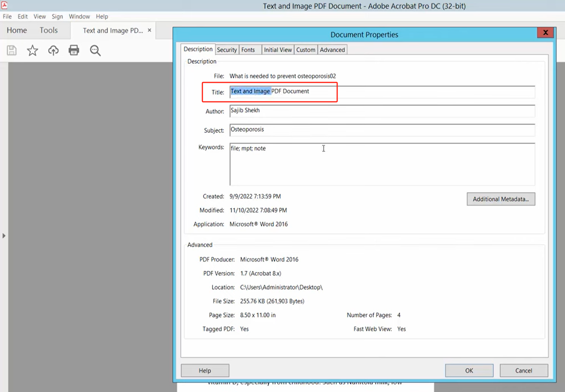Image resolution: width=565 pixels, height=392 pixels.
Task: Click the PDF Producer value 'Microsoft® Word 2016'
Action: [269, 259]
